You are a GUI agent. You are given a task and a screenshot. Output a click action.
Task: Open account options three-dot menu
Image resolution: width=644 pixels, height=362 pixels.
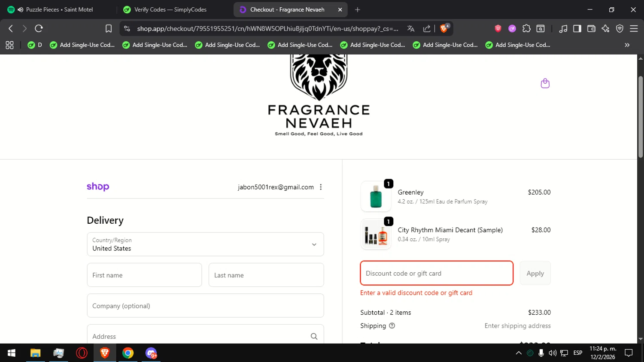[321, 187]
